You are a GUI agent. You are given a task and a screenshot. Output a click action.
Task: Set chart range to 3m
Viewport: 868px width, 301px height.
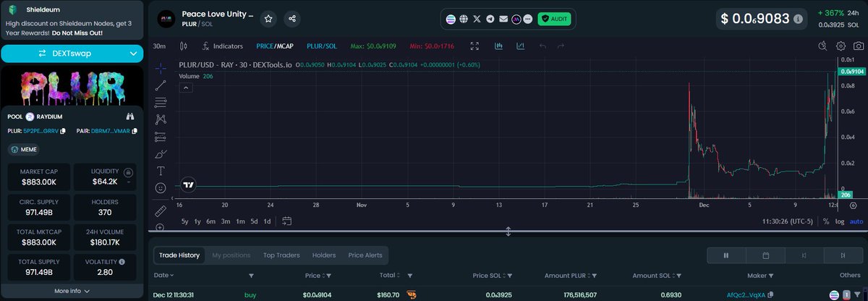tap(226, 221)
